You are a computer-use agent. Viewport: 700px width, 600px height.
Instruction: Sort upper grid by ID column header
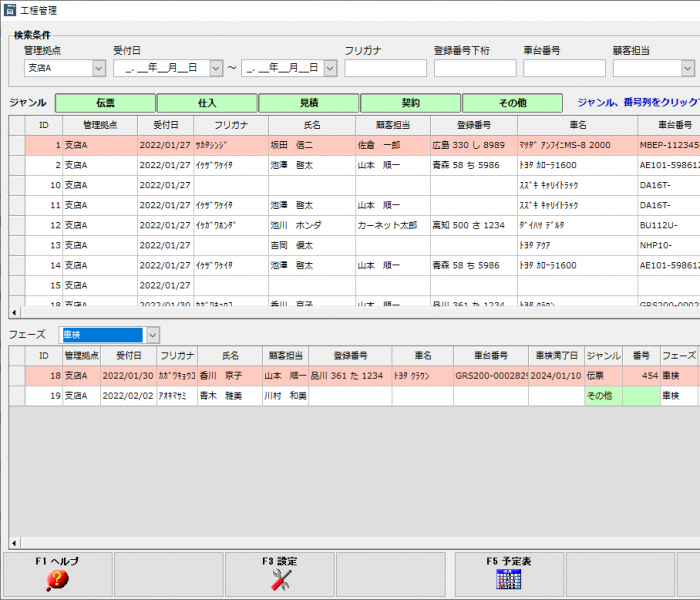pos(44,125)
